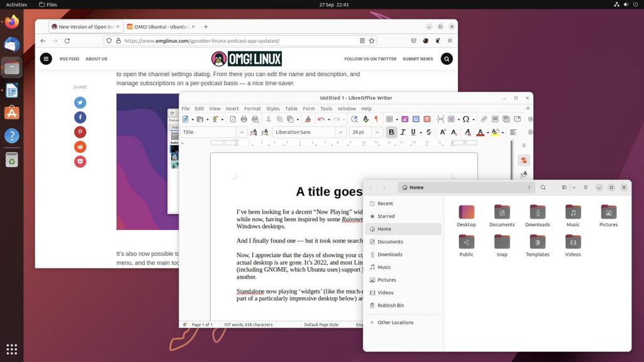Insert table grid icon in Writer

click(x=389, y=119)
